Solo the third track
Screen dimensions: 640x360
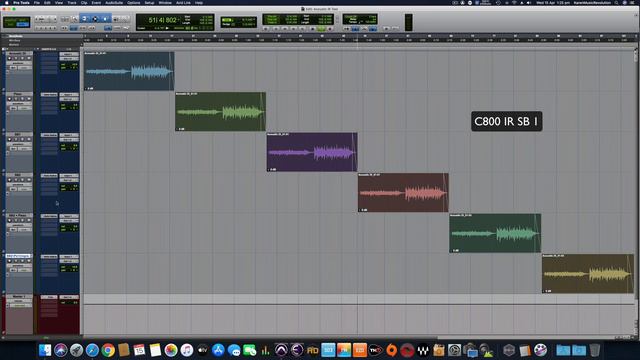coord(22,139)
